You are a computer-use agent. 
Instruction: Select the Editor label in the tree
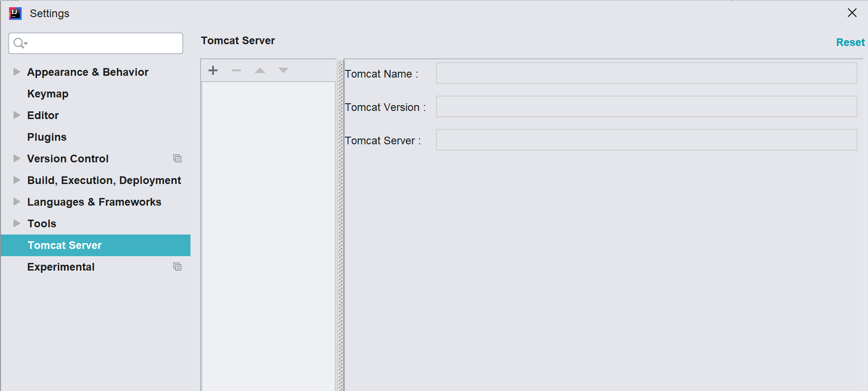pos(43,115)
